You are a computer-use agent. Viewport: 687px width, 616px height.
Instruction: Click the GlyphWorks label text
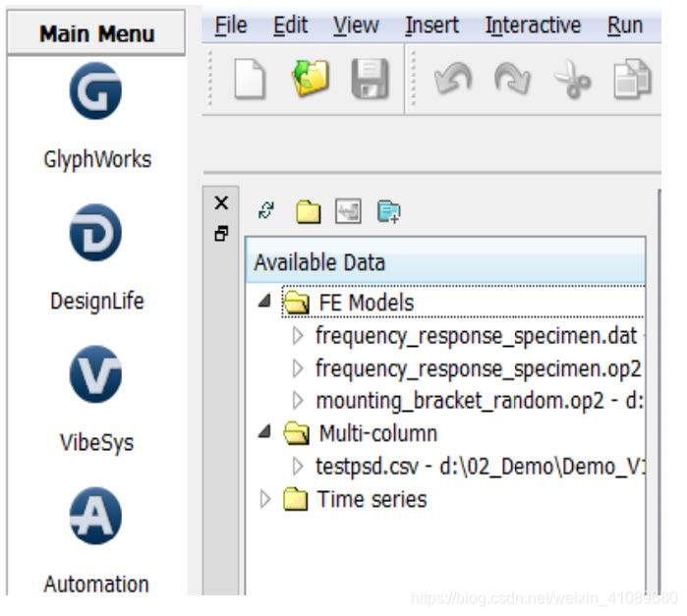coord(97,159)
